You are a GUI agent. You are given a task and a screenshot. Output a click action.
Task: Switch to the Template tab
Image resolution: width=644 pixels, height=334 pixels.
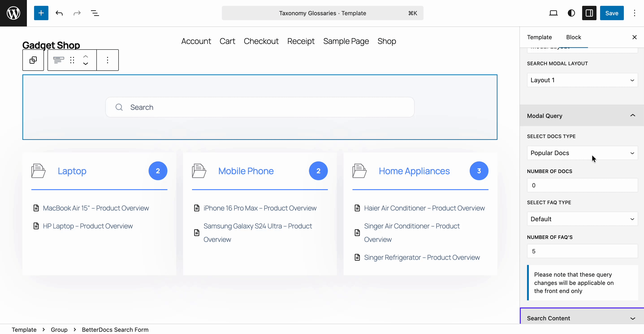(539, 37)
